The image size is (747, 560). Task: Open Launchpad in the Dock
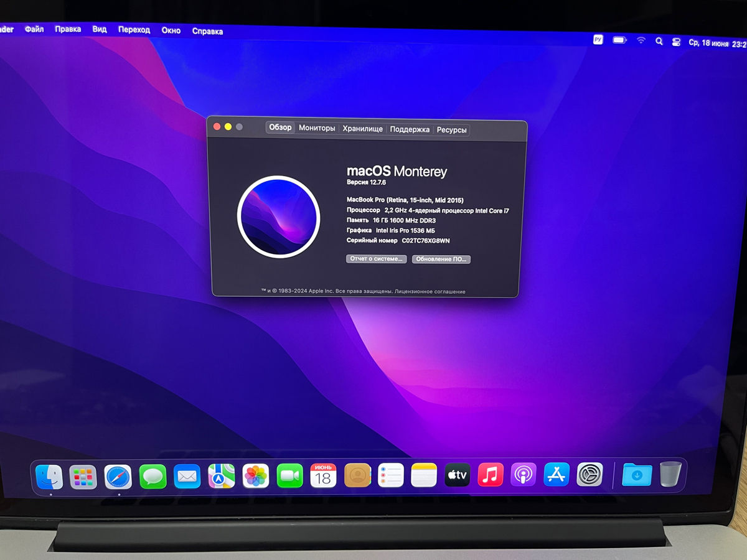click(83, 477)
